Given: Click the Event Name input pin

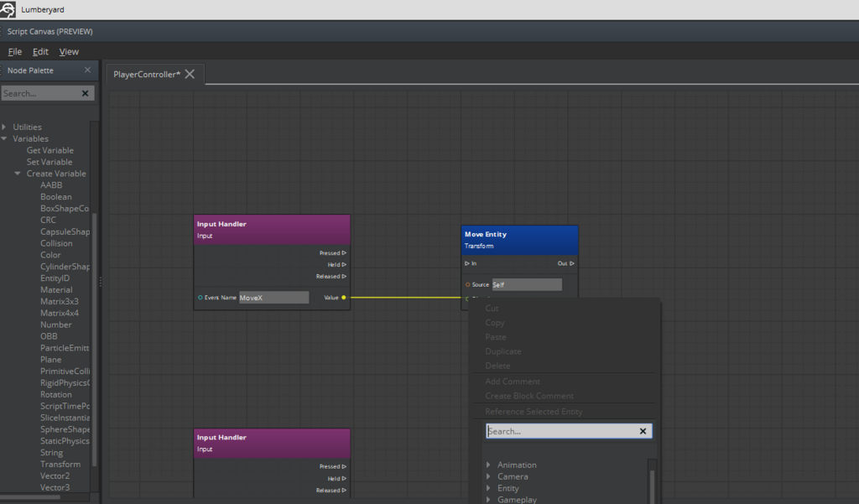Looking at the screenshot, I should click(x=200, y=298).
